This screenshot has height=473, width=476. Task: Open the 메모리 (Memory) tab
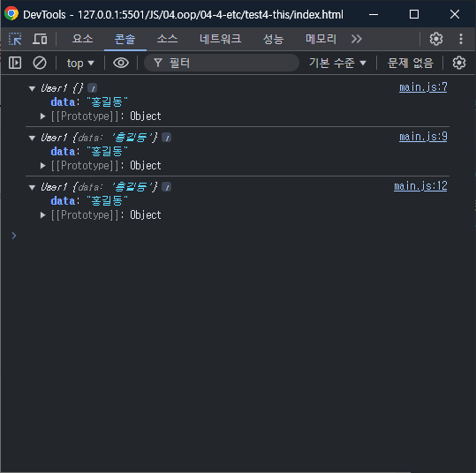click(321, 39)
